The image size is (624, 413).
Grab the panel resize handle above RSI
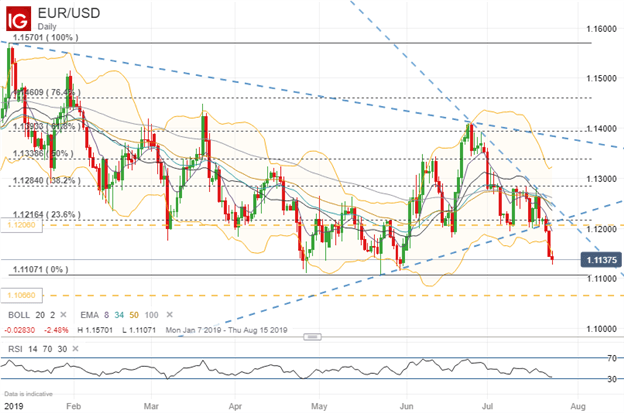[x=312, y=337]
